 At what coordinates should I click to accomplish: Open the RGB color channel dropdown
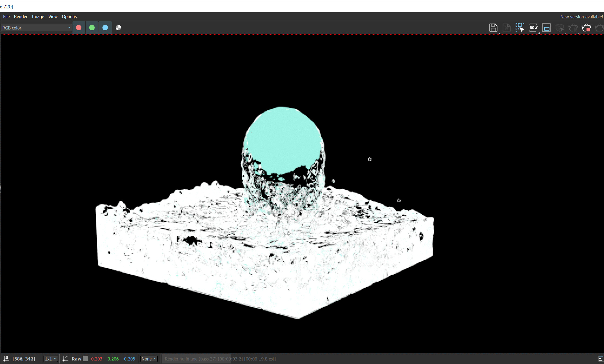tap(36, 28)
